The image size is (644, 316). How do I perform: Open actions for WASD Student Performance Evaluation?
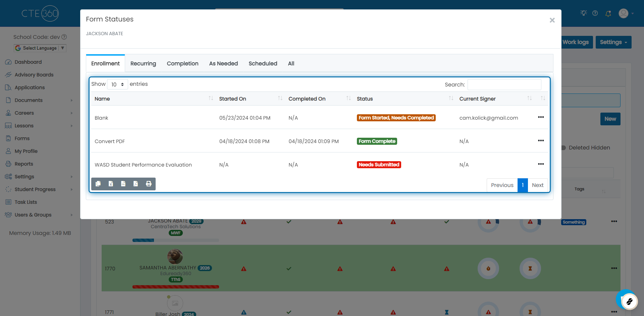tap(541, 164)
